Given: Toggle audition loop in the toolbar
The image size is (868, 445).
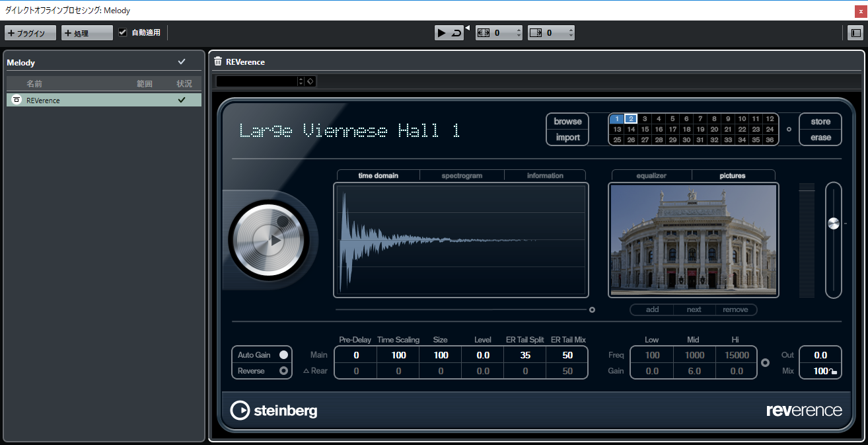Looking at the screenshot, I should coord(456,32).
